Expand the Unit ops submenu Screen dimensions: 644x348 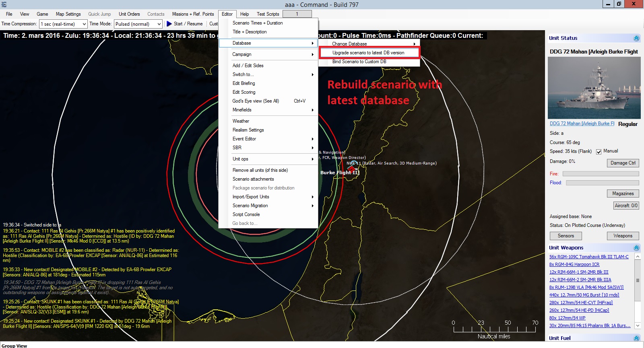(268, 159)
